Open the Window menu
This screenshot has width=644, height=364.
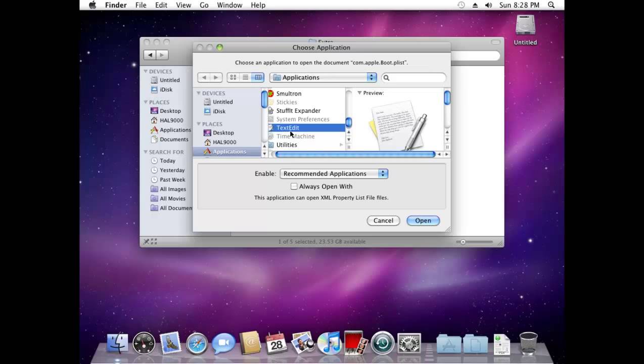point(229,5)
